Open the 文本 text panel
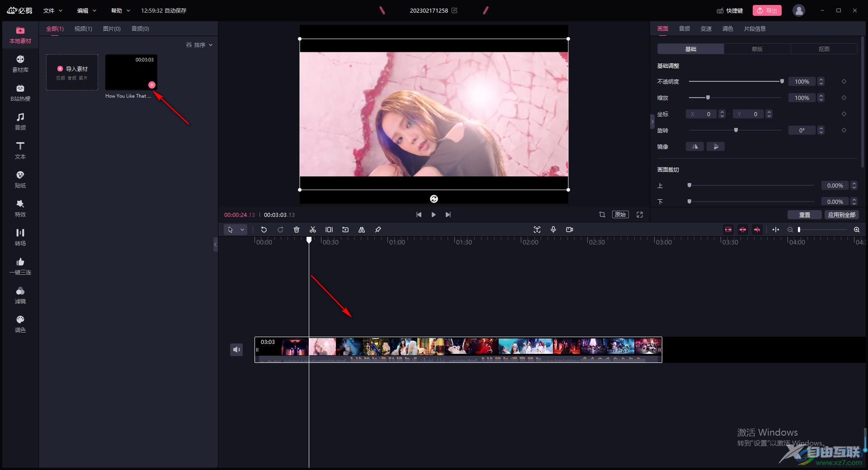868x470 pixels. 20,151
